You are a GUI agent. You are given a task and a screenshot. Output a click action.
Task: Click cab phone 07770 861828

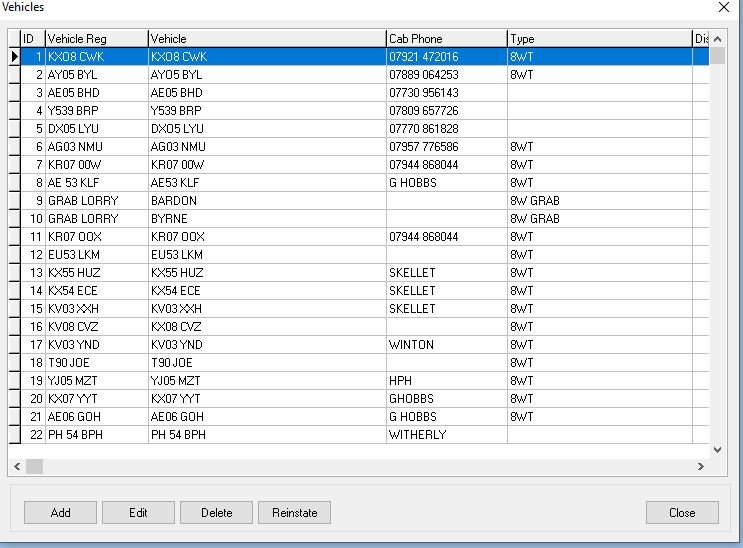click(x=447, y=129)
